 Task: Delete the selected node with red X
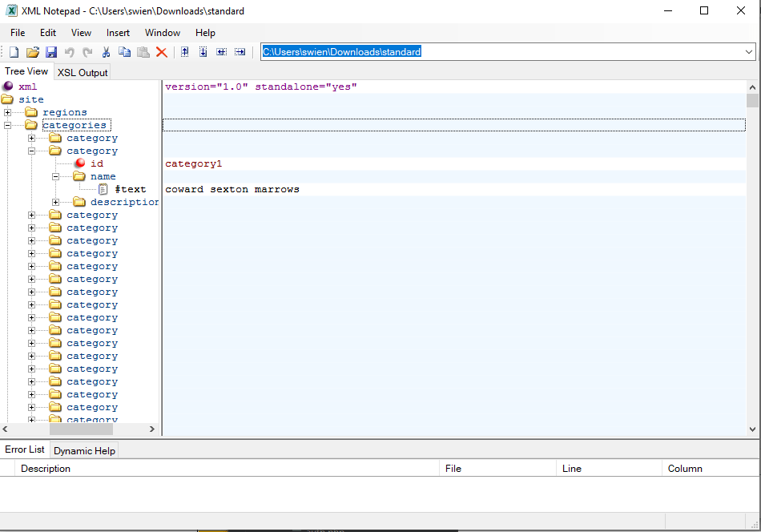click(160, 51)
